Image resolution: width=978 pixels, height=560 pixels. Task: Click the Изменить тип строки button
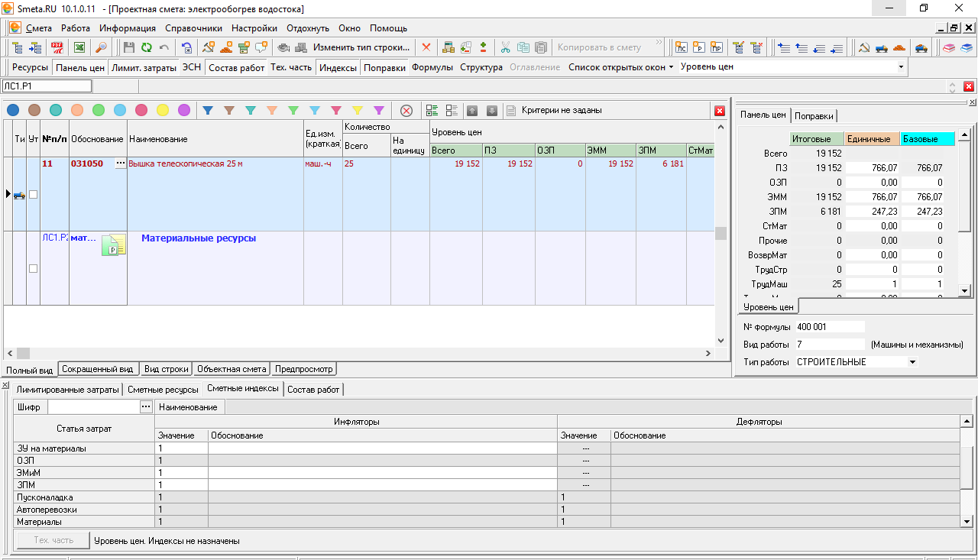pos(361,47)
